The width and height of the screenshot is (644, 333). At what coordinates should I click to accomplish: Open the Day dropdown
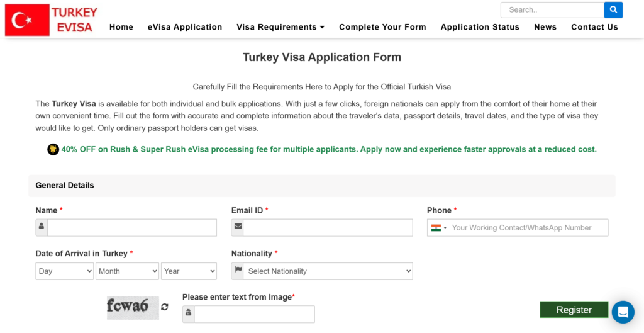tap(64, 271)
